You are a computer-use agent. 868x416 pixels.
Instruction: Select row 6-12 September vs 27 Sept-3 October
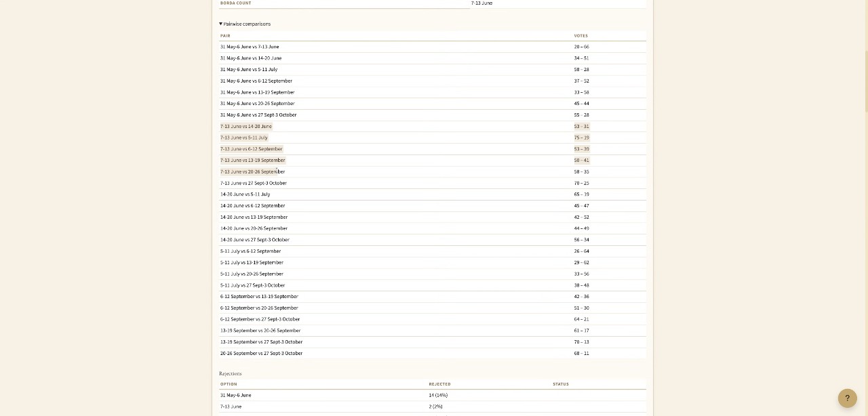click(433, 319)
